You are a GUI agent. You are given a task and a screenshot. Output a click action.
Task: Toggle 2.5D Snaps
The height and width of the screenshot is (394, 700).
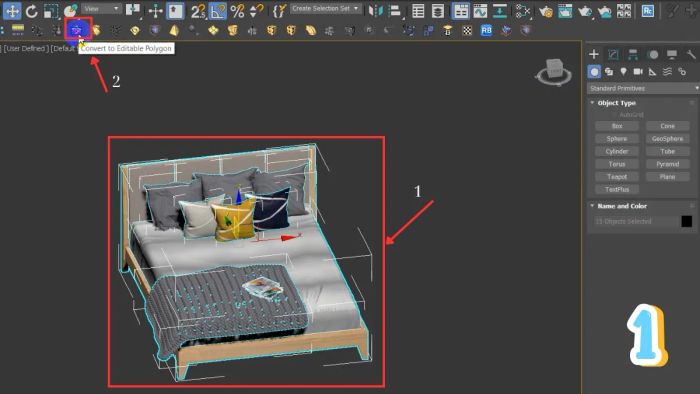click(x=198, y=11)
